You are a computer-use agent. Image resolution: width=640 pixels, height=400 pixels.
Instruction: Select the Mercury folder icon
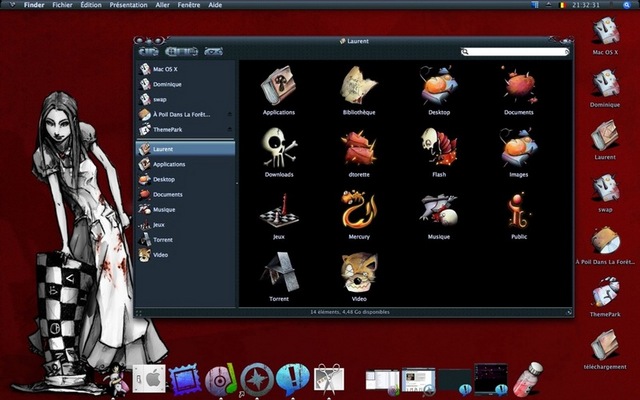359,210
